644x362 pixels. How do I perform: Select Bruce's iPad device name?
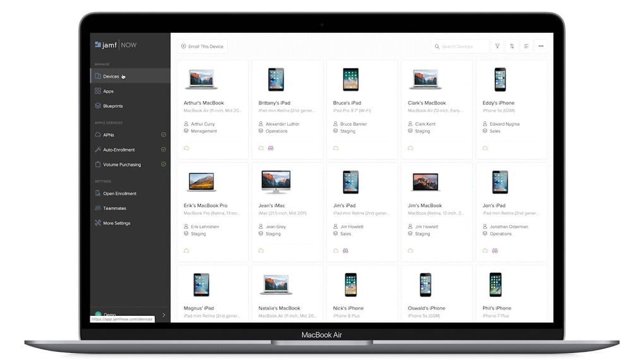(347, 103)
